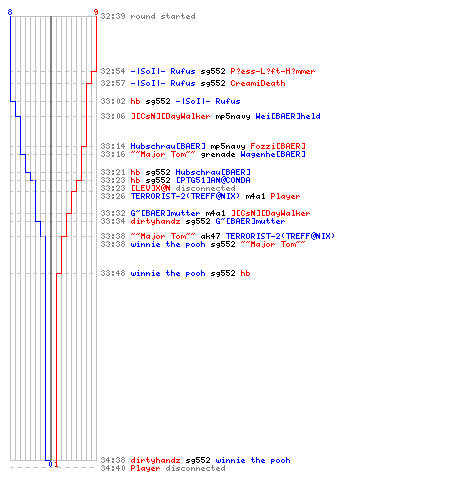450x500 pixels.
Task: Click 'dirtyhandz' killer name at 33:34
Action: [x=155, y=221]
